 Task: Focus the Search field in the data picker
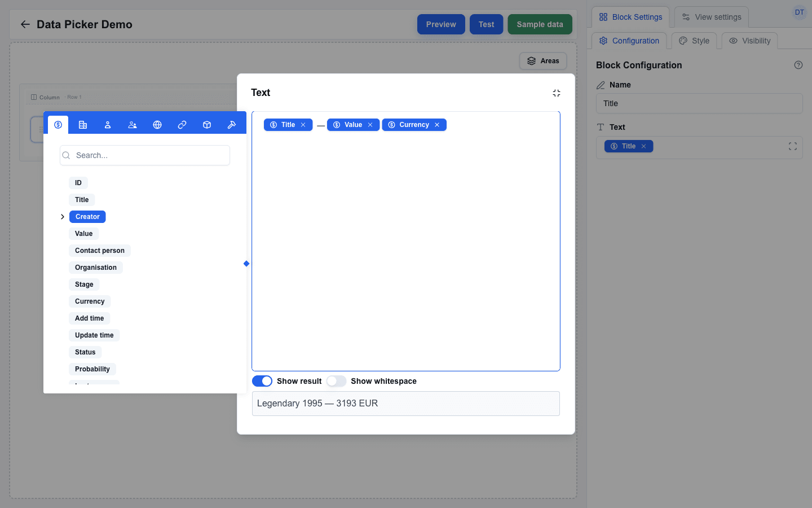tap(145, 155)
